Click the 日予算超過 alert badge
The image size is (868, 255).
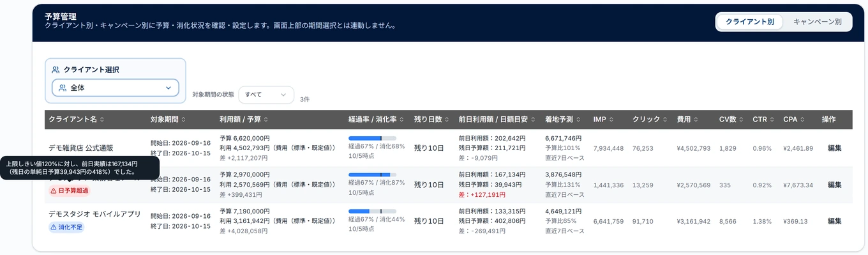[70, 190]
